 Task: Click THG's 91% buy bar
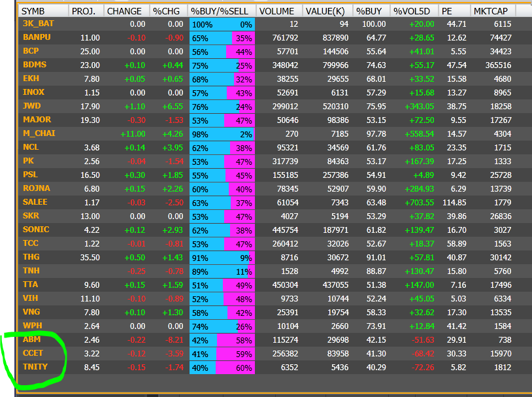click(219, 258)
